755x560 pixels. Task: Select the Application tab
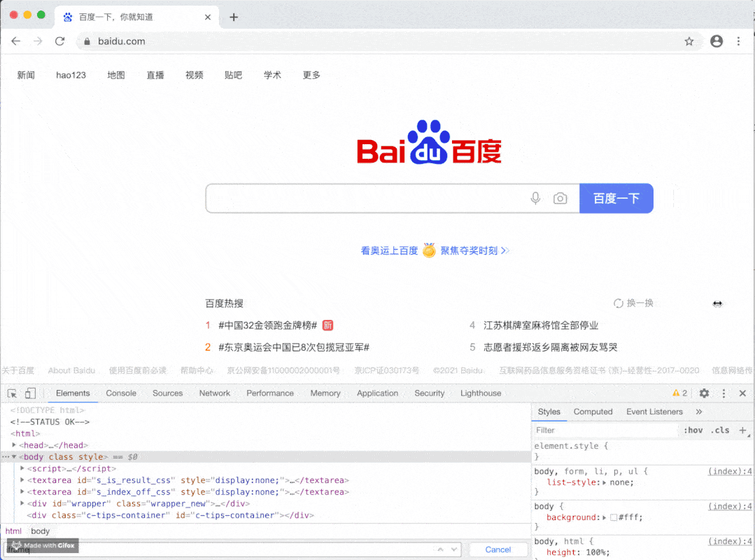378,393
